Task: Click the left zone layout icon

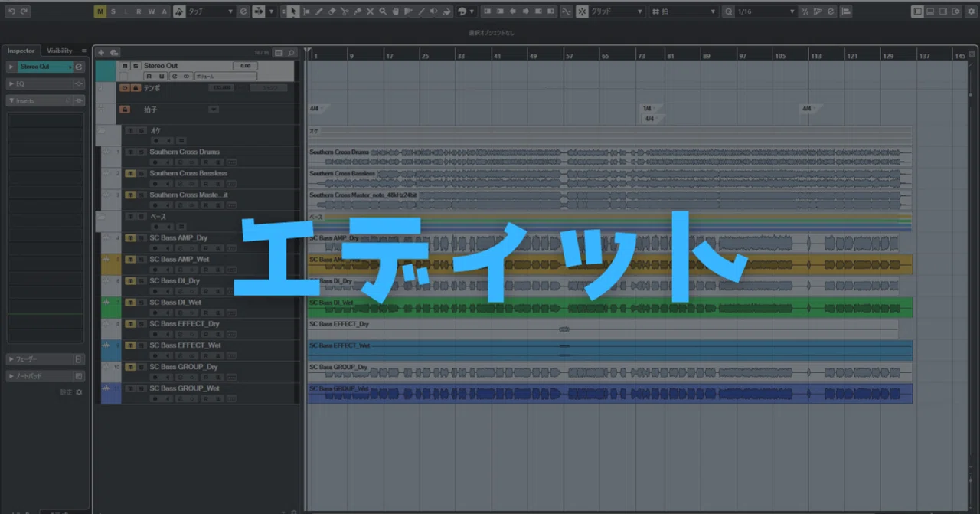Action: (x=917, y=11)
